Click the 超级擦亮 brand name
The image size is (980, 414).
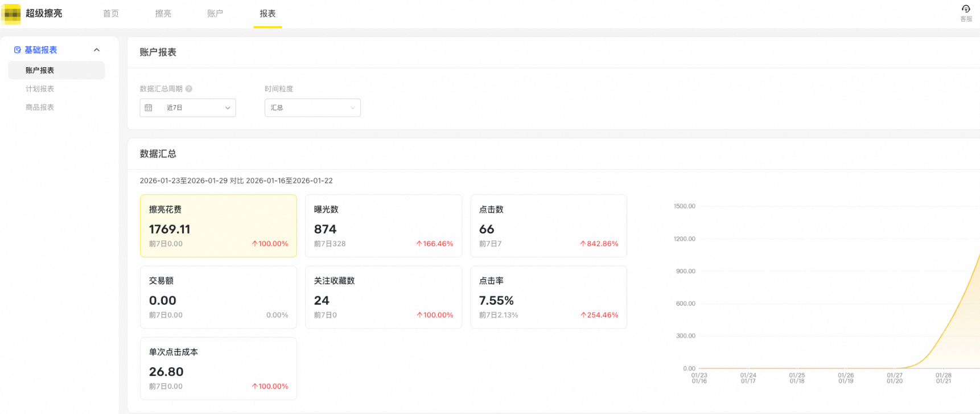point(44,14)
